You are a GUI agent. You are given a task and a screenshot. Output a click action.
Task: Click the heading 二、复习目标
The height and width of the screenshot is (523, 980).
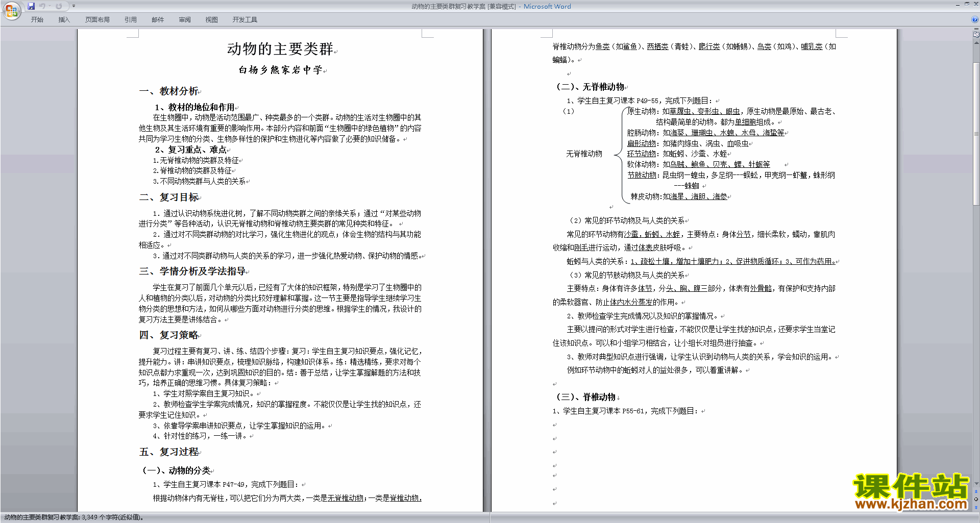169,197
